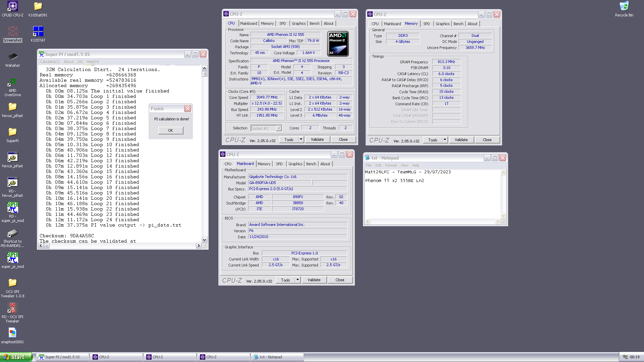The height and width of the screenshot is (362, 644).
Task: Expand the Socket #1 selection combo box
Action: 279,128
